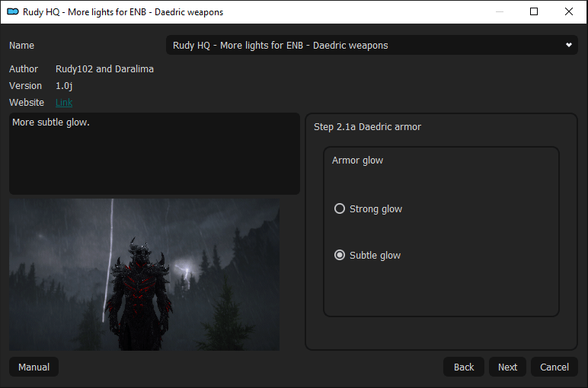Viewport: 588px width, 388px height.
Task: Maximize the installer window
Action: 534,11
